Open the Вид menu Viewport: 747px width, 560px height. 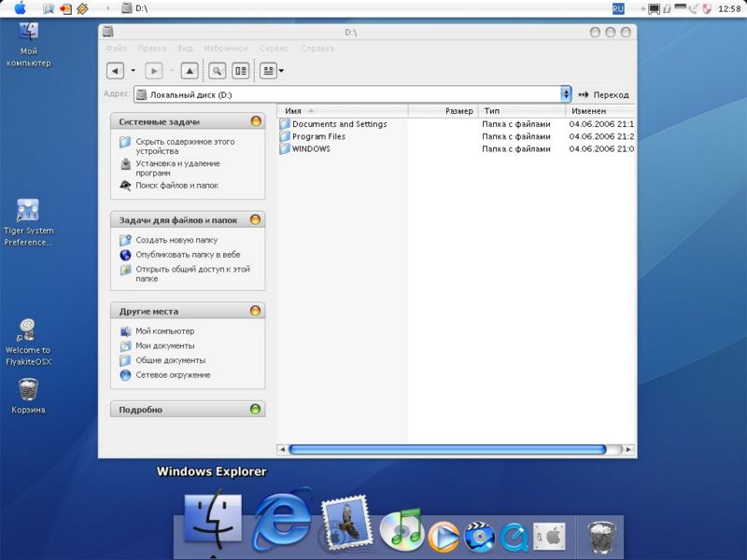185,49
